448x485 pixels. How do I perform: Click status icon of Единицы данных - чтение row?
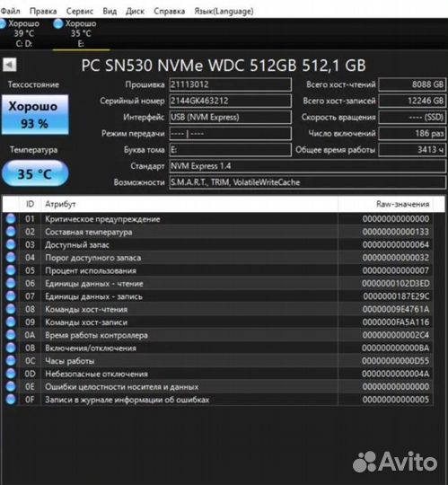coord(11,283)
